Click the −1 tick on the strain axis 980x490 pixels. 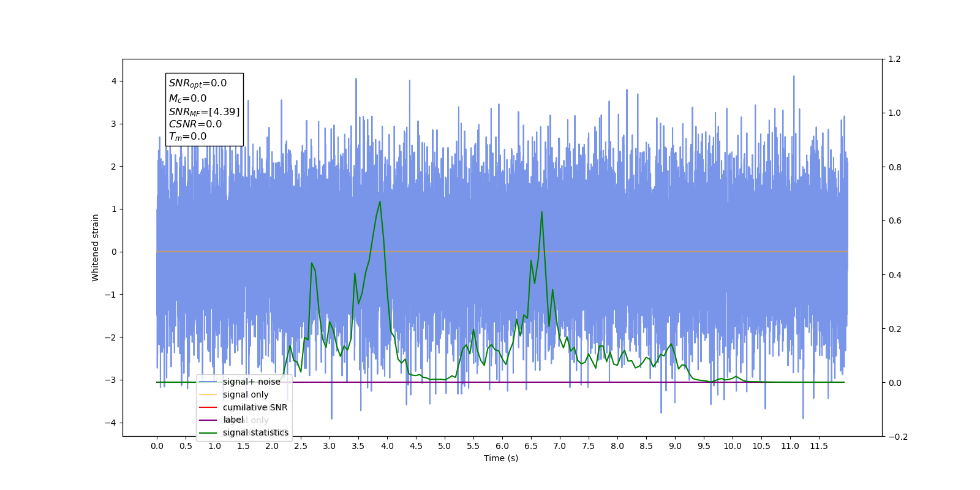click(x=110, y=295)
